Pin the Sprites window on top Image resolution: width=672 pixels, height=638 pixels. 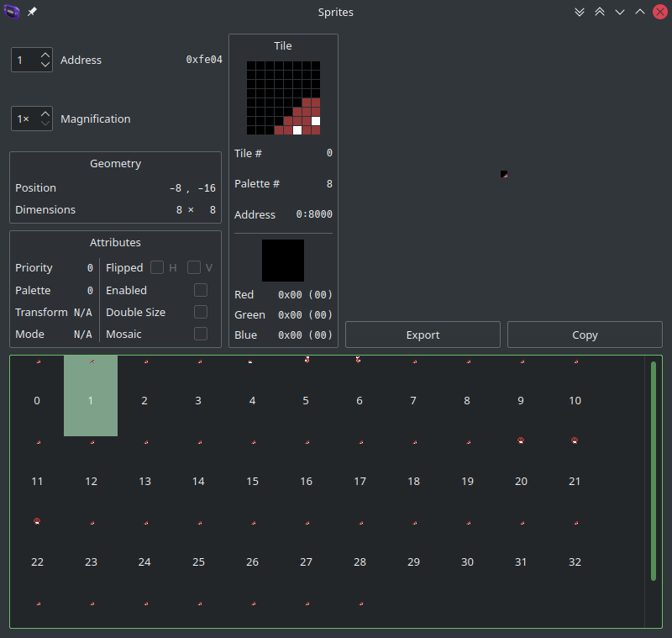point(32,12)
